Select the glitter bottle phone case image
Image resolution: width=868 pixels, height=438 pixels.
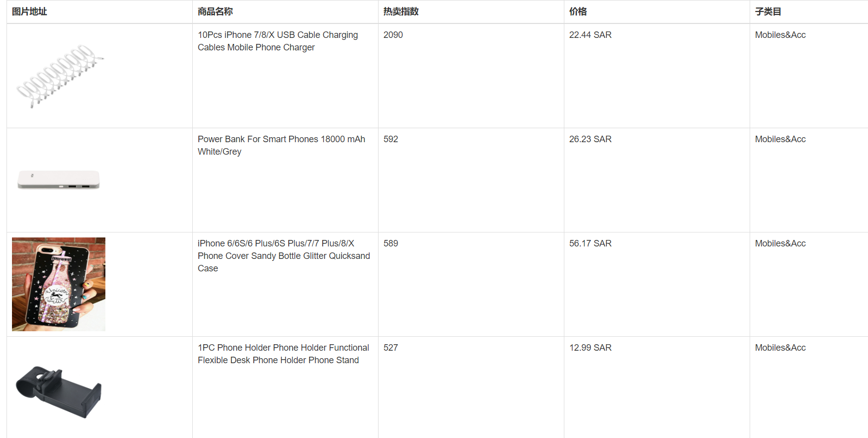coord(59,284)
